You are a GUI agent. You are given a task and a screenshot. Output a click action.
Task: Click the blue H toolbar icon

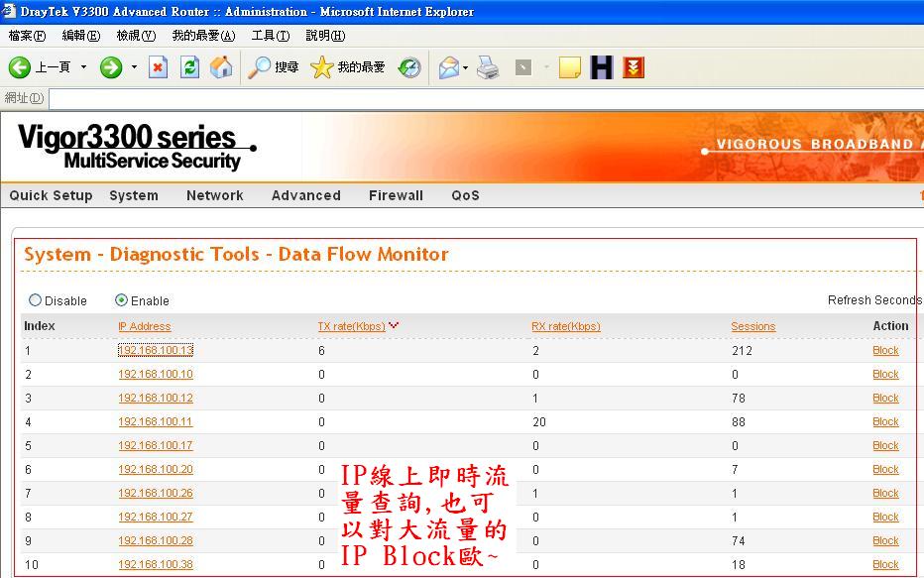pyautogui.click(x=602, y=67)
